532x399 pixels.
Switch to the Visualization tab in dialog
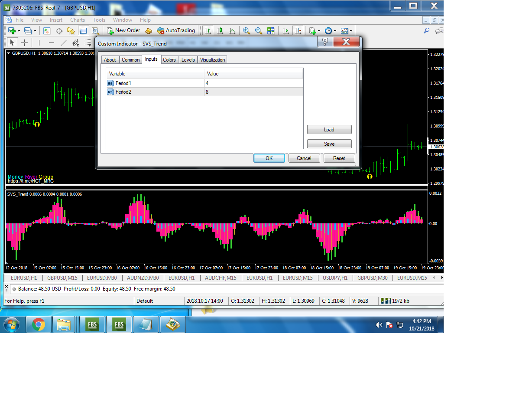(x=212, y=60)
